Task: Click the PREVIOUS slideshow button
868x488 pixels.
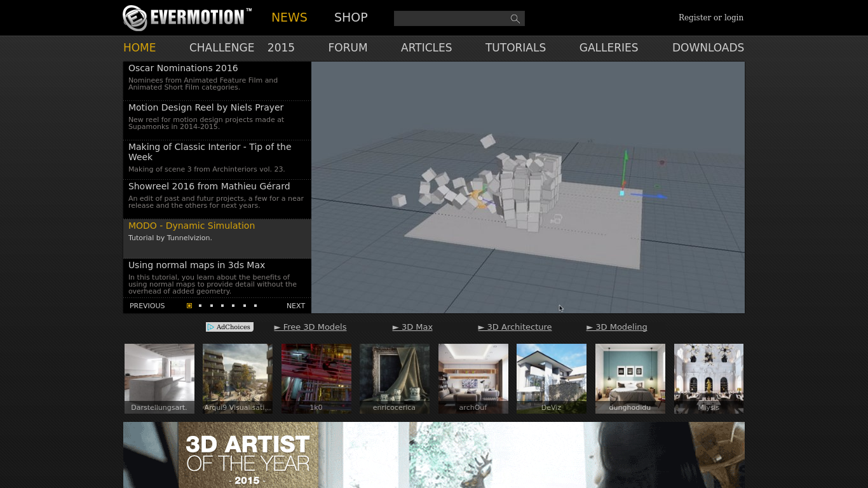Action: pyautogui.click(x=147, y=306)
